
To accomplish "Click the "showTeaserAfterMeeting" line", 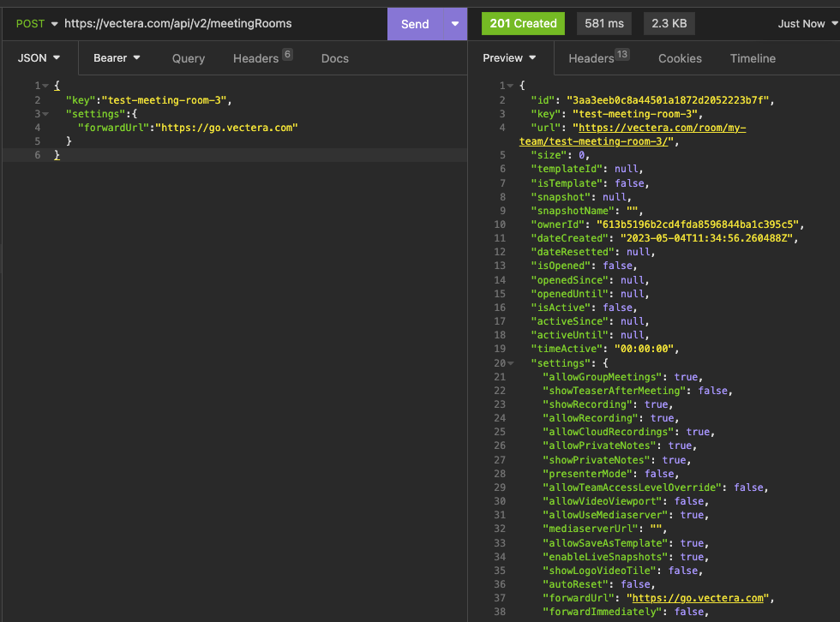I will pyautogui.click(x=638, y=391).
